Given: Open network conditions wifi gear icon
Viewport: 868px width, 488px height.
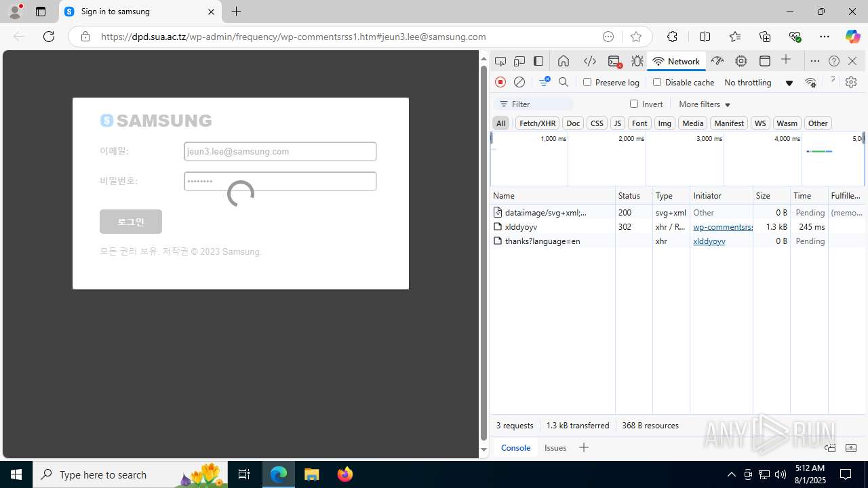Looking at the screenshot, I should coord(810,83).
